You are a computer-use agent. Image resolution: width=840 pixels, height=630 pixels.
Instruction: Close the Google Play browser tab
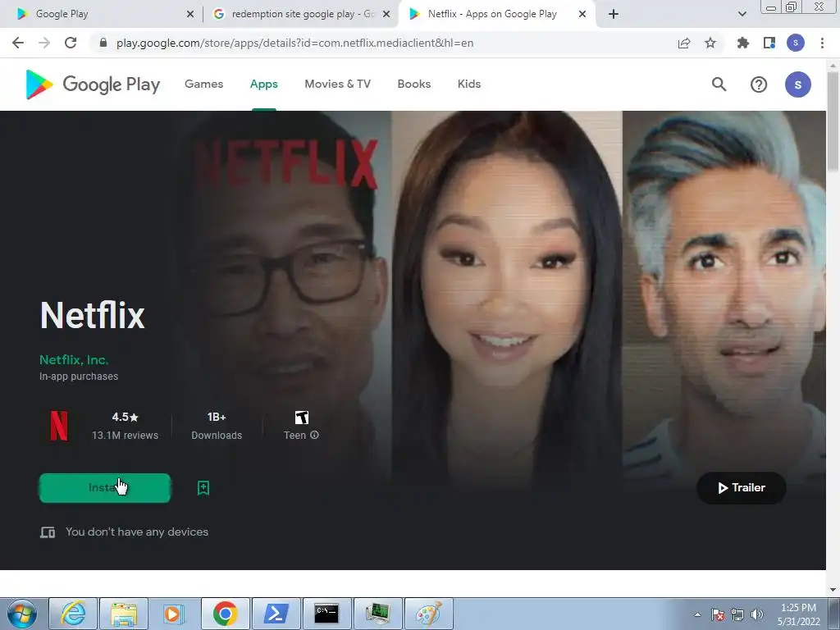(189, 15)
